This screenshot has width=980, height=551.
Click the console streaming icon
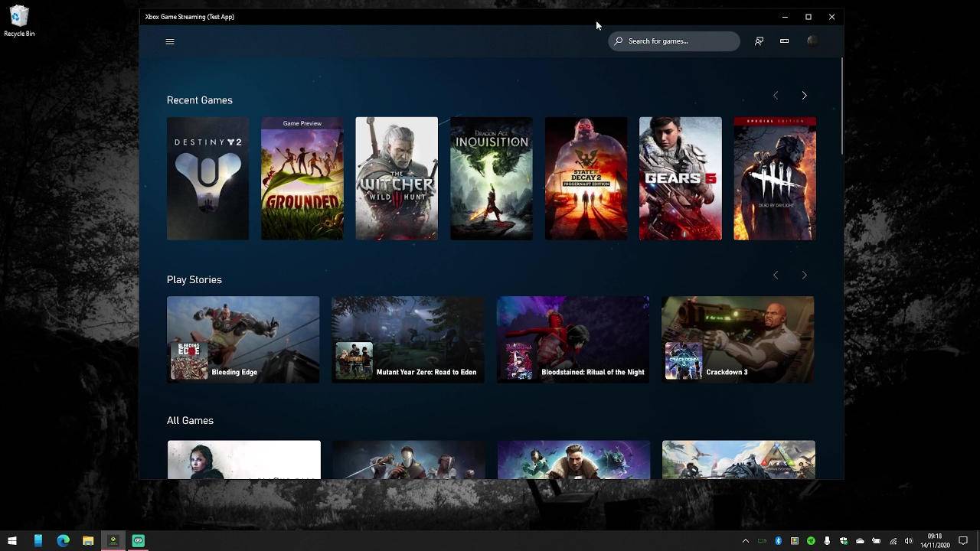tap(784, 41)
